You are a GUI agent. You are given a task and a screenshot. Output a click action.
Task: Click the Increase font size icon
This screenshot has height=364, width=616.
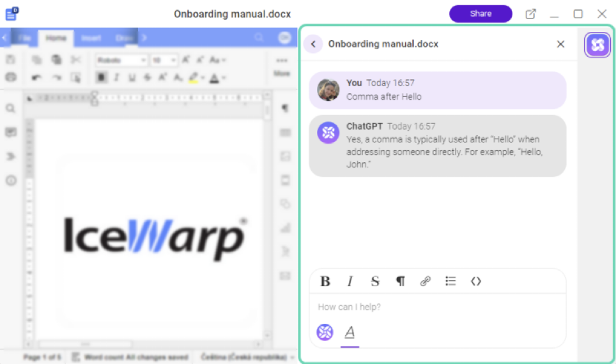[185, 59]
